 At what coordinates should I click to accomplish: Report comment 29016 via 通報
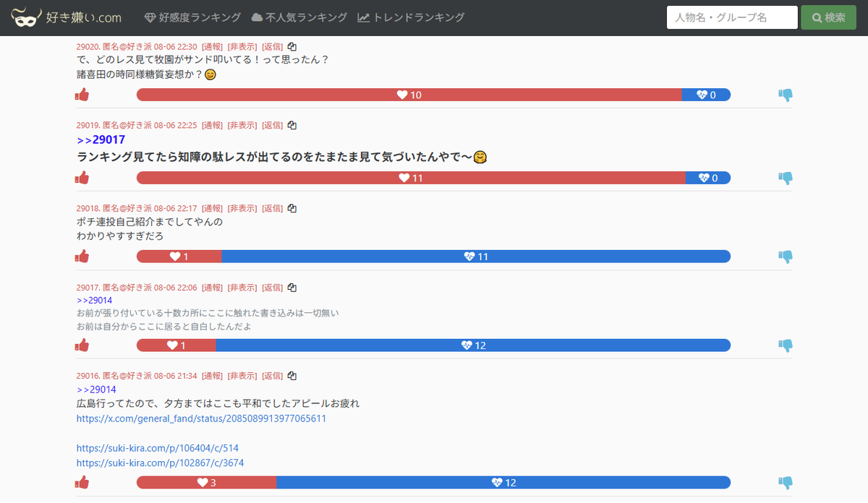tap(212, 376)
